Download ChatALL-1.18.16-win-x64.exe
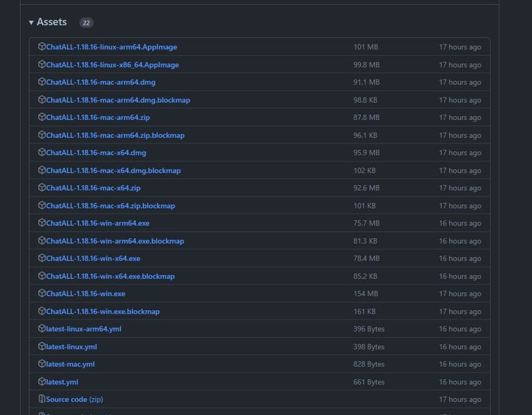This screenshot has width=532, height=415. [x=93, y=259]
